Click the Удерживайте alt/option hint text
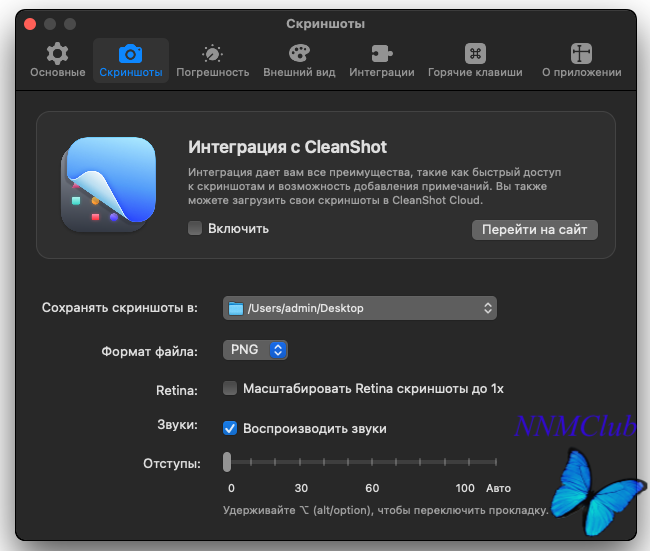650x551 pixels. [386, 510]
